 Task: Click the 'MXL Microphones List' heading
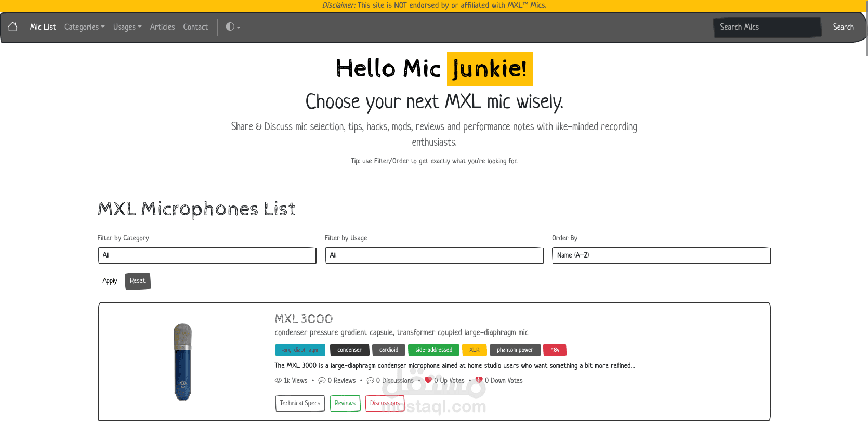click(196, 209)
